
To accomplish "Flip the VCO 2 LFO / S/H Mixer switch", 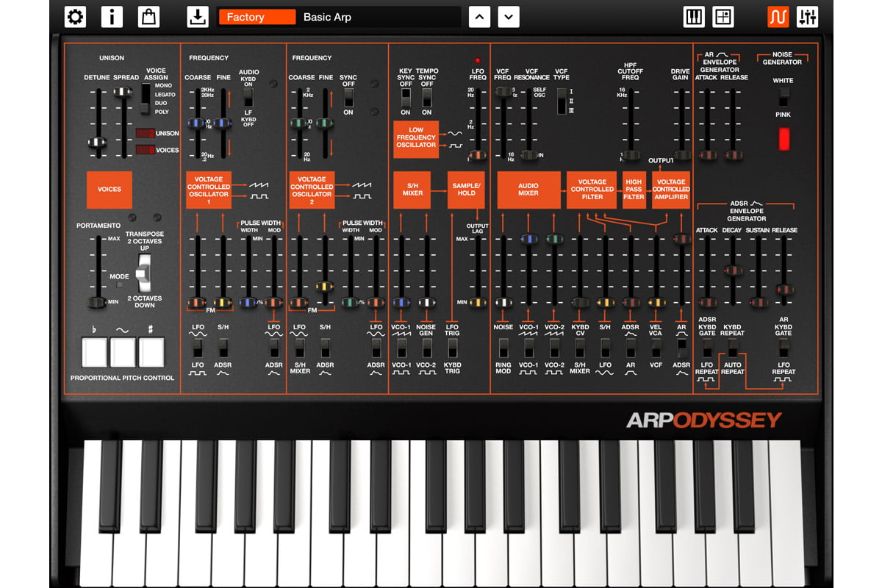I will [x=299, y=347].
